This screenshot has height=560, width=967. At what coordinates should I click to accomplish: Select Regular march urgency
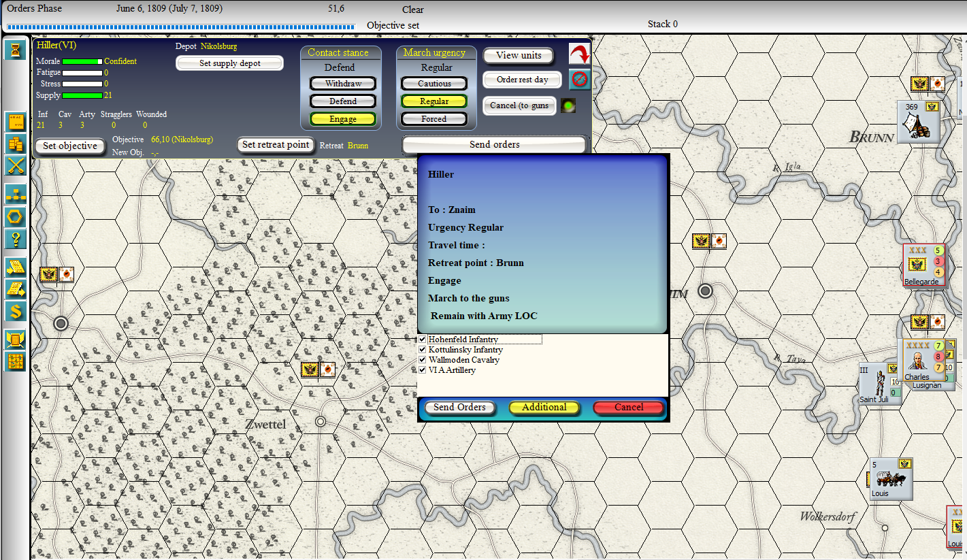434,101
